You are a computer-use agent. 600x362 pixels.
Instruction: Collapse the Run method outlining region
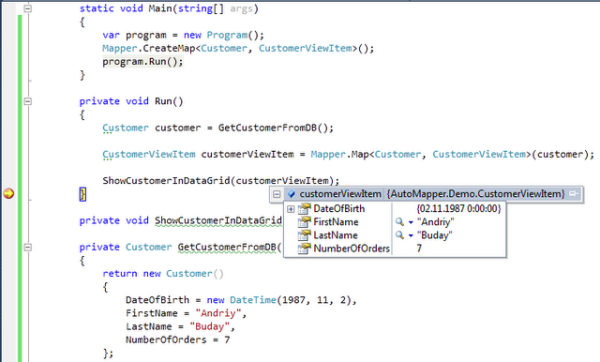tap(28, 101)
